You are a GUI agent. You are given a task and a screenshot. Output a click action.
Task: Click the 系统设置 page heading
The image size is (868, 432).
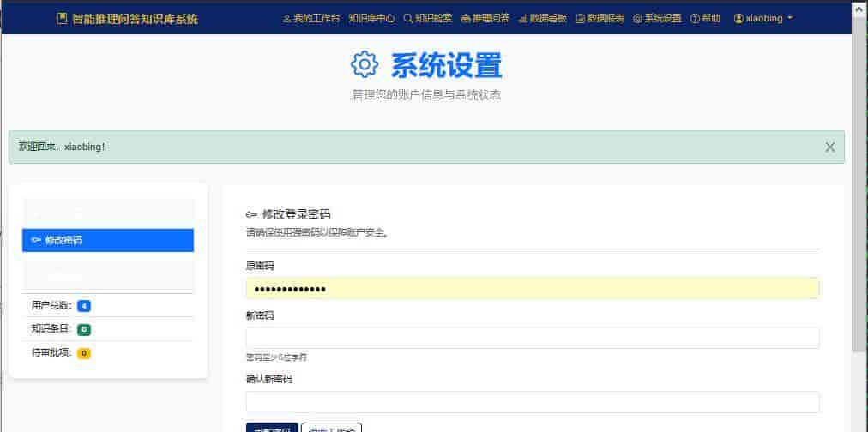(x=446, y=65)
